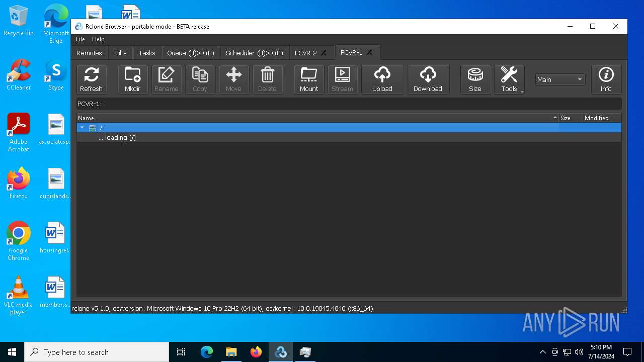Switch to the PCVR-2 tab
Image resolution: width=644 pixels, height=362 pixels.
pos(306,53)
